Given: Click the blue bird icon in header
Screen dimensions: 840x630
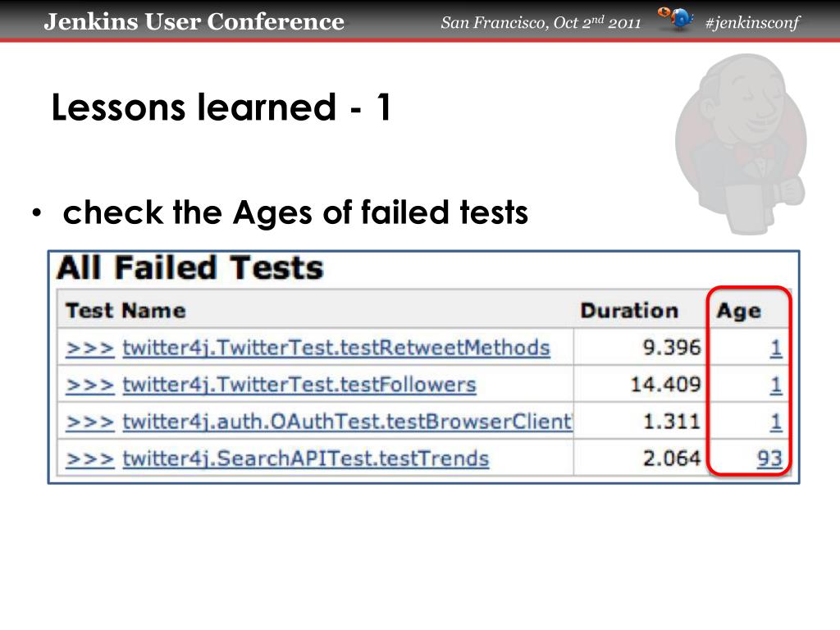Looking at the screenshot, I should pyautogui.click(x=676, y=19).
